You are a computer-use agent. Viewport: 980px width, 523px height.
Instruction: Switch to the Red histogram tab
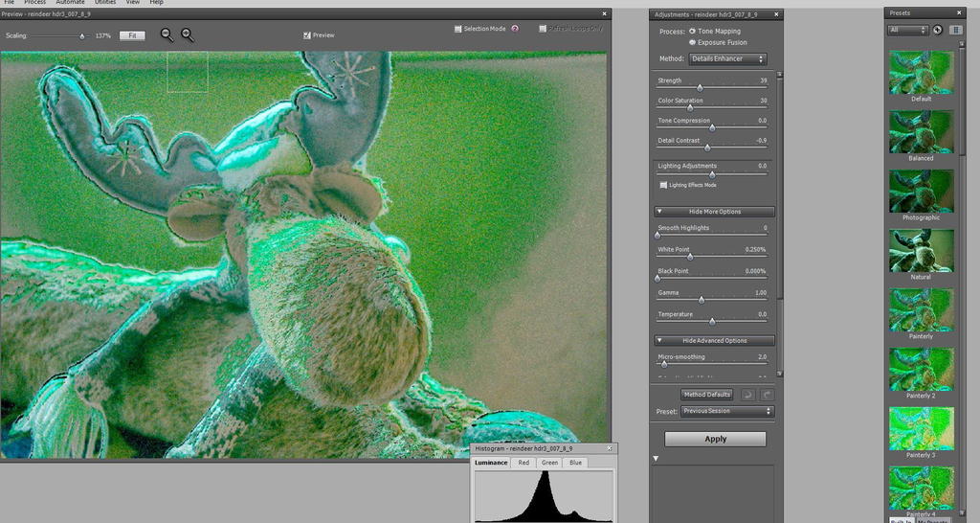[x=523, y=463]
